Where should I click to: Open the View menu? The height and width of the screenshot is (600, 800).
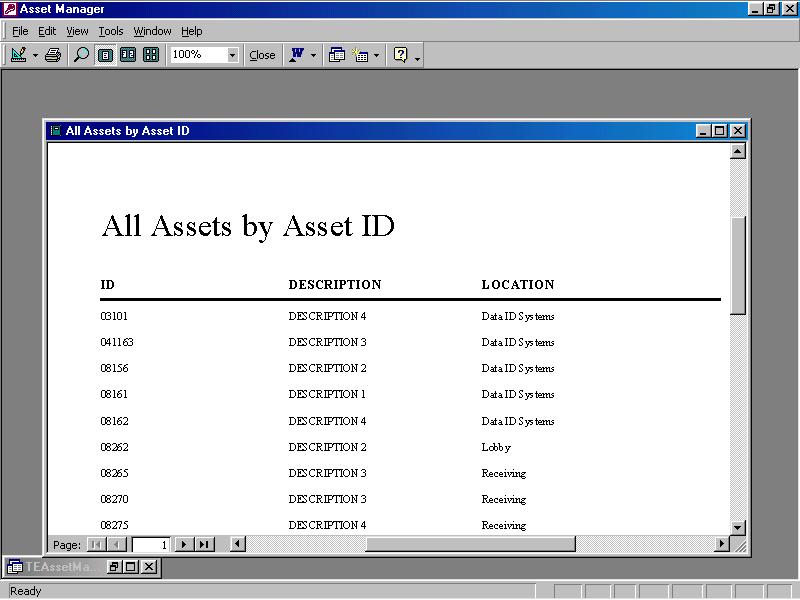click(77, 31)
